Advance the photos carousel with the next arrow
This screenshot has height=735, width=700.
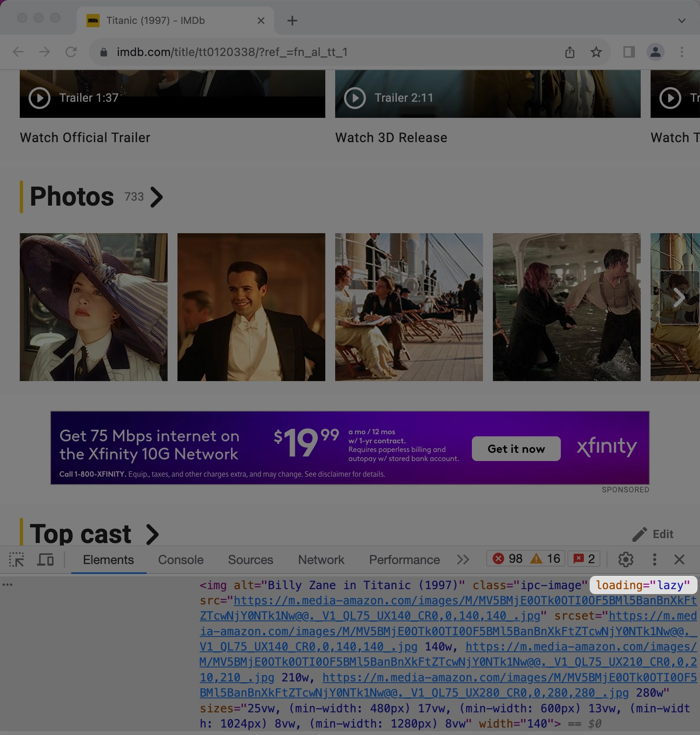click(x=679, y=297)
